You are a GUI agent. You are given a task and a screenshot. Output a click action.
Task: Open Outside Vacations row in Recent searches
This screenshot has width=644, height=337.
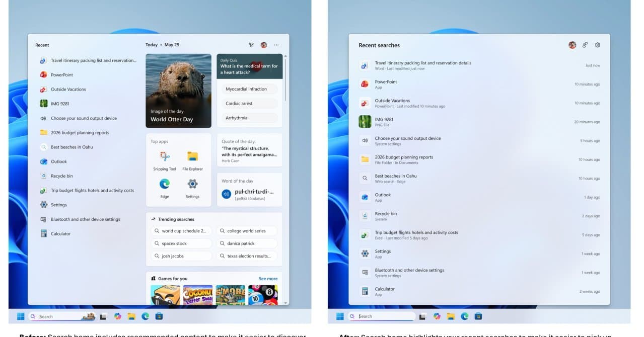point(479,103)
